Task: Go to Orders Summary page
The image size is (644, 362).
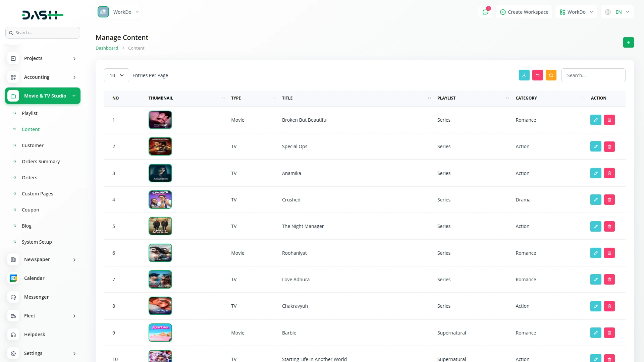Action: click(x=41, y=162)
